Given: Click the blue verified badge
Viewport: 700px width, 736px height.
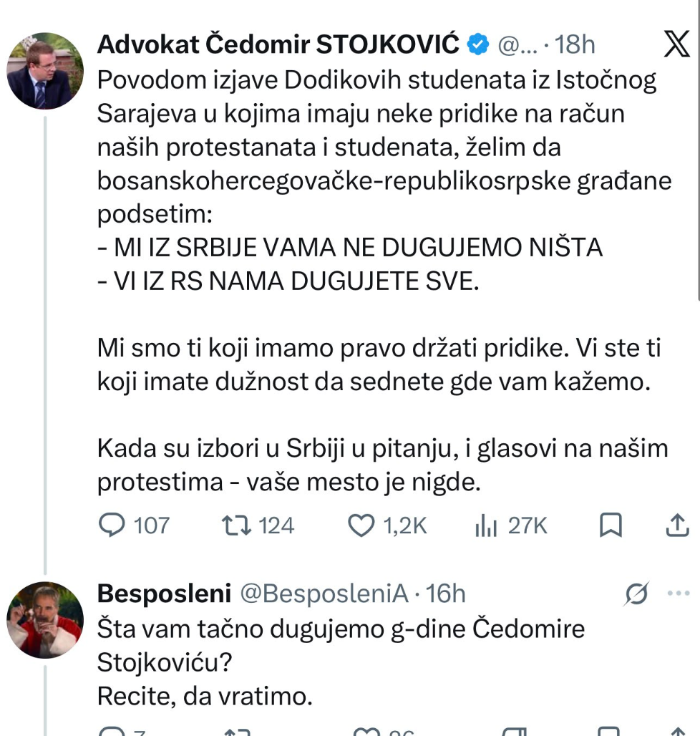Looking at the screenshot, I should click(478, 44).
